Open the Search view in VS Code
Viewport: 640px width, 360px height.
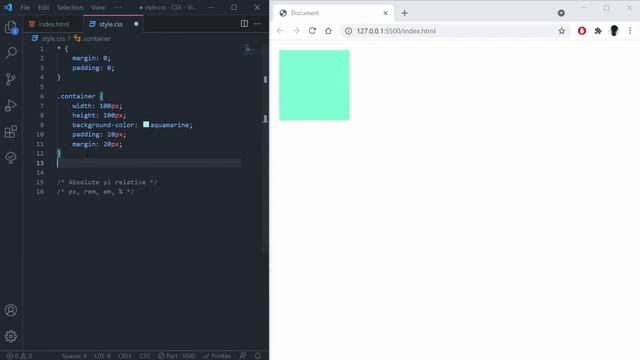11,53
